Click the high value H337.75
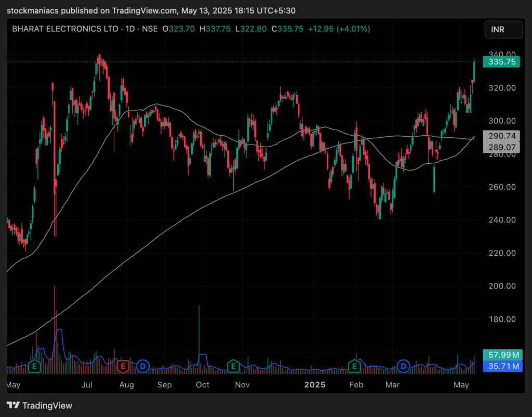Viewport: 532px width, 417px height. coord(215,29)
